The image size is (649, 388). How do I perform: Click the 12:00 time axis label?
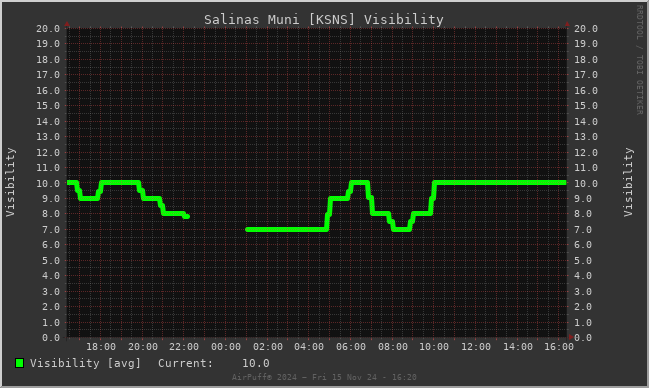[476, 347]
